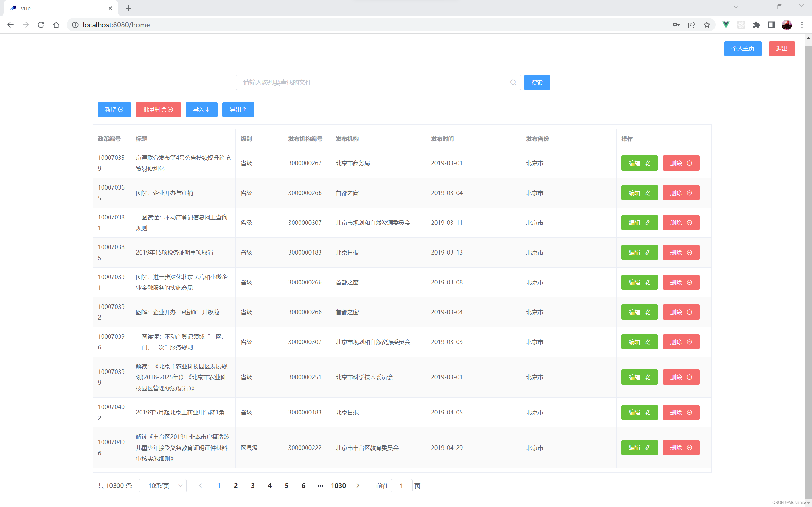Click the 退出 logout button
The height and width of the screenshot is (507, 812).
point(782,49)
